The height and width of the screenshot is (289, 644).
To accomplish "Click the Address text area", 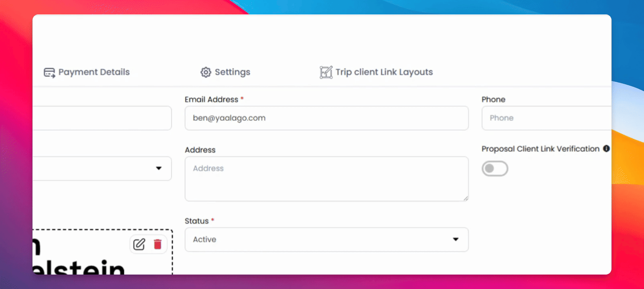I will 326,179.
